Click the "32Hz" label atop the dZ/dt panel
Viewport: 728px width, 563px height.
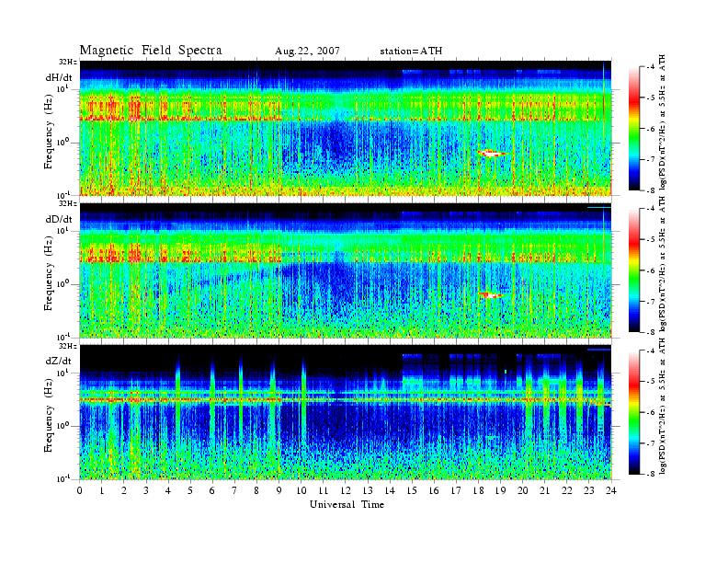coord(68,346)
